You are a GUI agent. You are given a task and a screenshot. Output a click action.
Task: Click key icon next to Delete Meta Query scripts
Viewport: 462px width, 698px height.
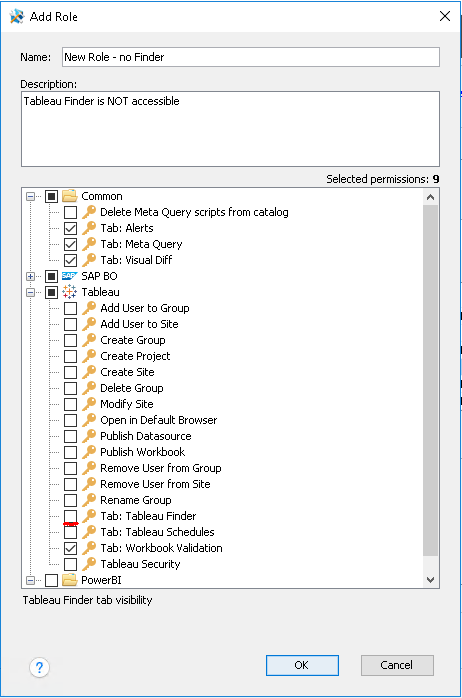click(89, 212)
